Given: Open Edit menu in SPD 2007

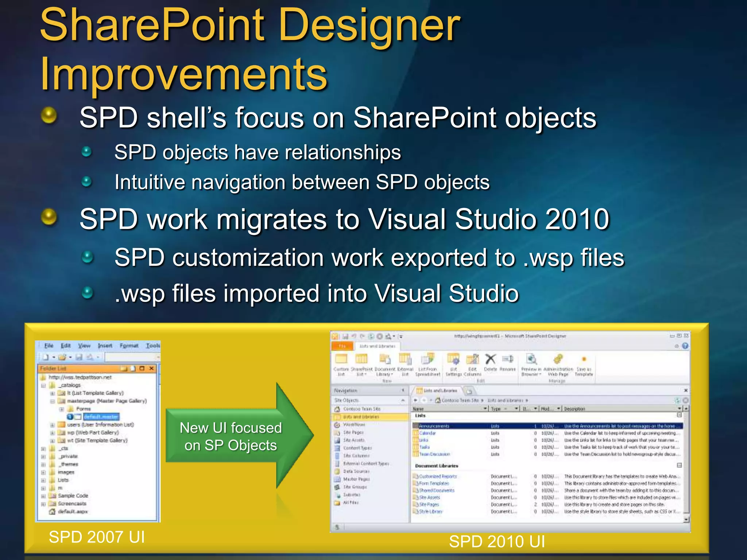Looking at the screenshot, I should tap(66, 345).
